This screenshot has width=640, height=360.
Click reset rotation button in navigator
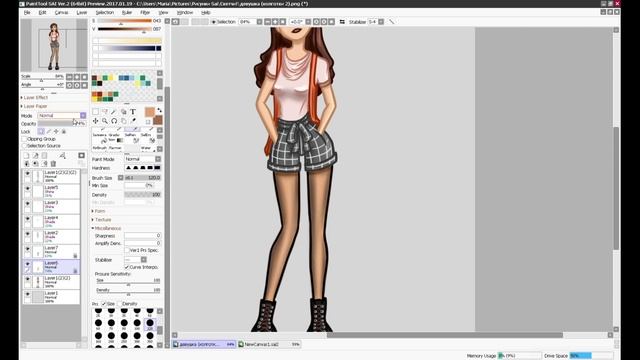click(84, 85)
